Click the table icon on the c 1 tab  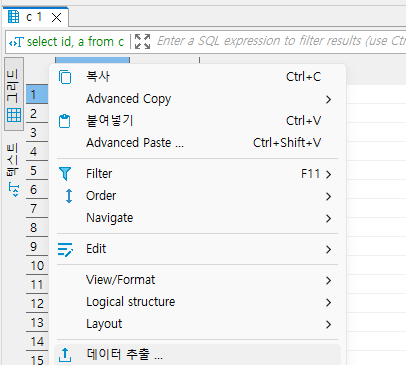pos(14,17)
